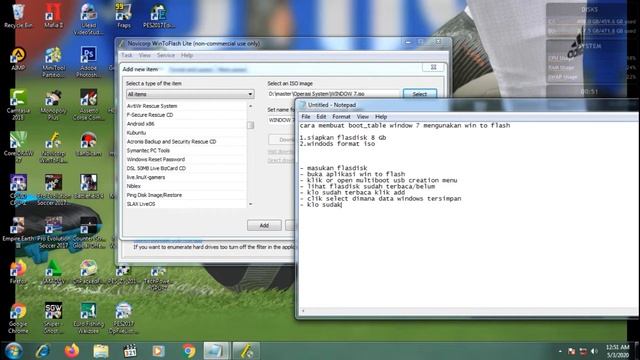Open Internet Explorer from the taskbar

(x=42, y=351)
